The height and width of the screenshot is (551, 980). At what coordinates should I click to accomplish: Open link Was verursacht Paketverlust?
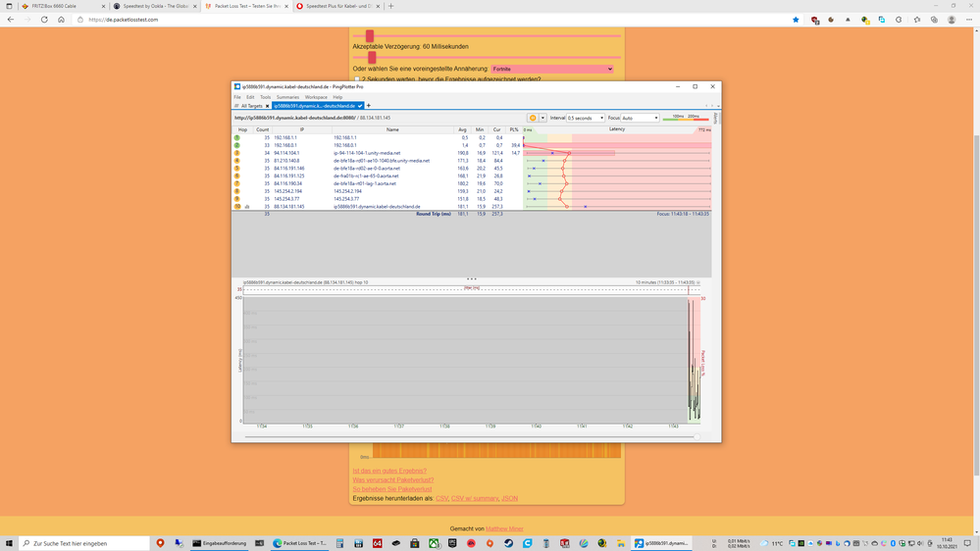click(x=393, y=479)
